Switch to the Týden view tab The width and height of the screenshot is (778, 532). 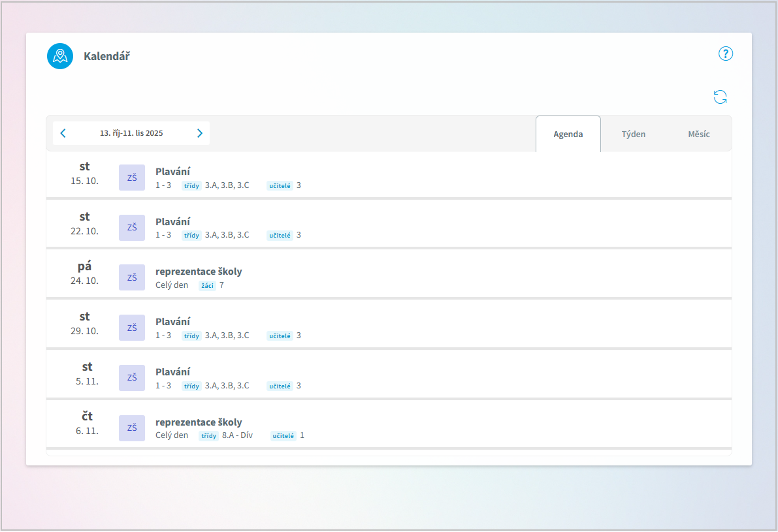633,134
